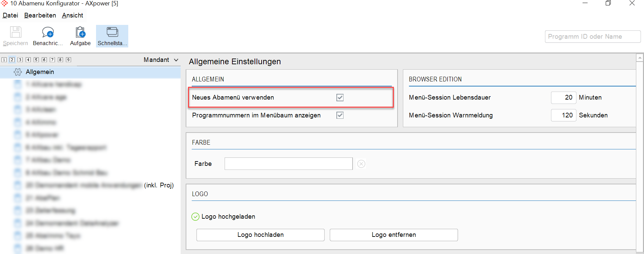Click the Farbe color input field
The height and width of the screenshot is (254, 644).
[x=288, y=164]
